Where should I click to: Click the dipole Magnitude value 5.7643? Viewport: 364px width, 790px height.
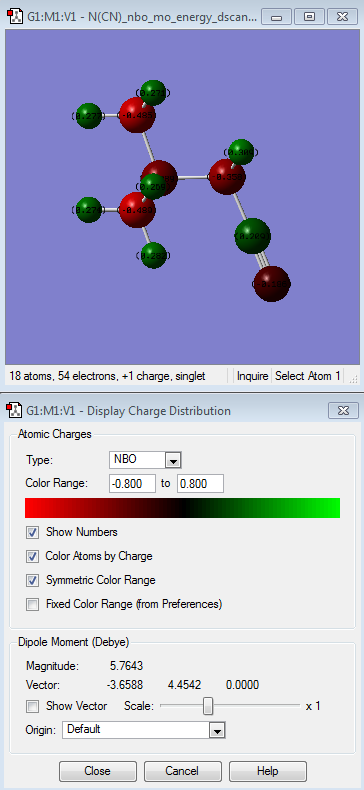[127, 666]
